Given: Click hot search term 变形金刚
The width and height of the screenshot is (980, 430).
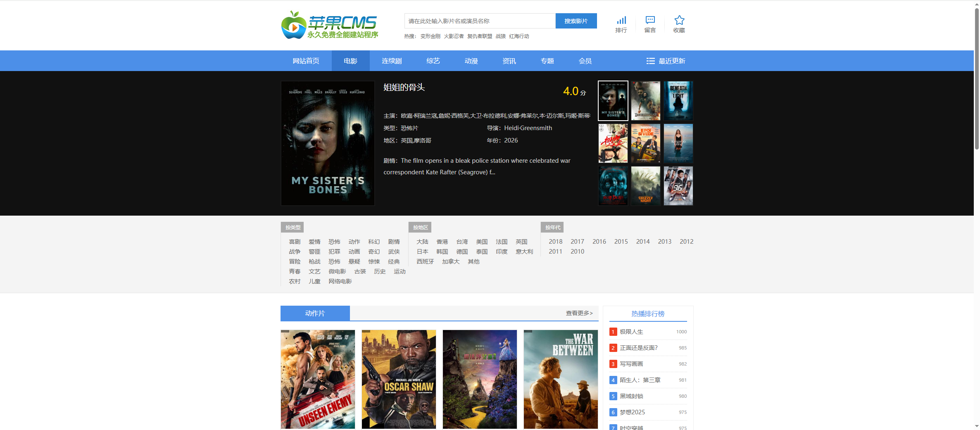Looking at the screenshot, I should tap(430, 36).
